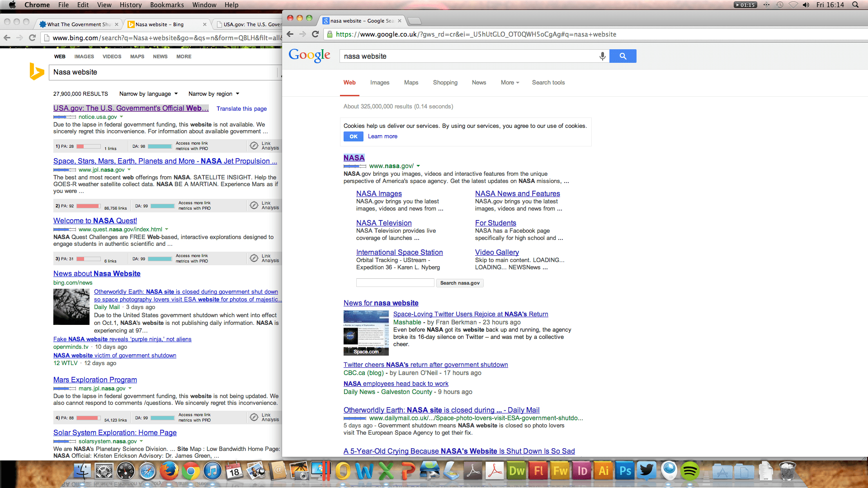This screenshot has width=868, height=488.
Task: Open International Space Station link
Action: pyautogui.click(x=400, y=253)
